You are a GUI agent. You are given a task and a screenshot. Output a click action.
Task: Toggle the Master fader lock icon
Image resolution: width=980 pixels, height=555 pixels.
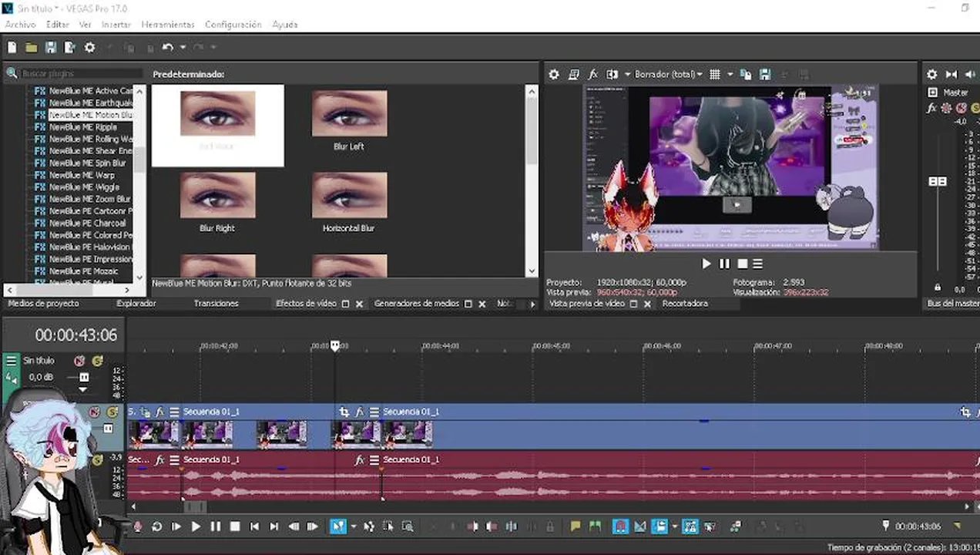(x=937, y=287)
